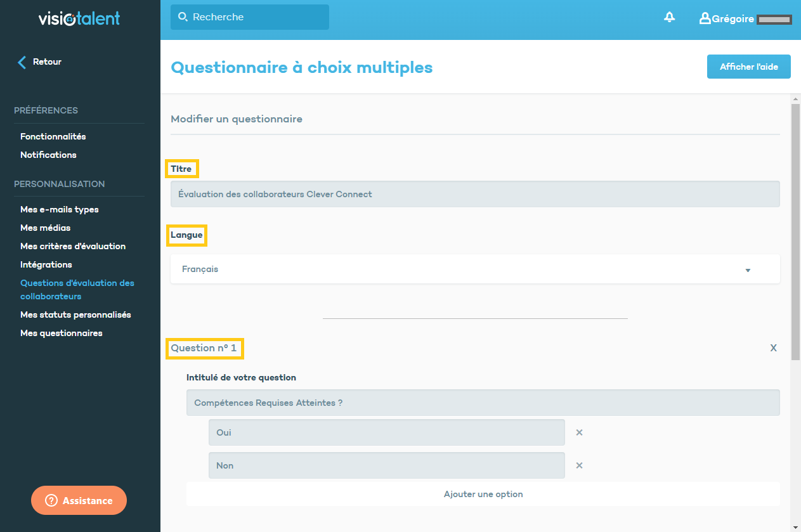The height and width of the screenshot is (532, 801).
Task: Open Mes e-mails types
Action: tap(59, 209)
